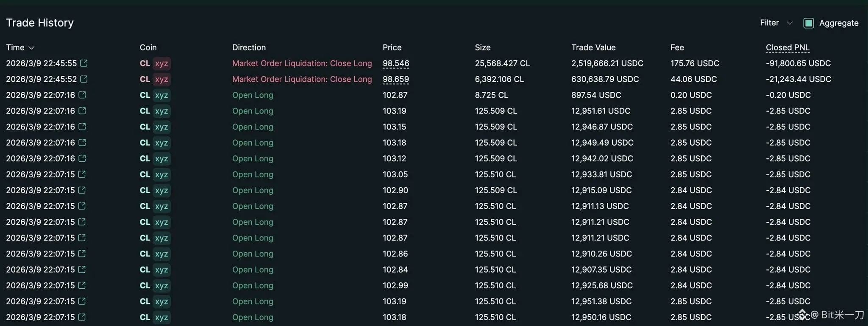Select the CL xyz coin in 98.546 row

pyautogui.click(x=155, y=64)
